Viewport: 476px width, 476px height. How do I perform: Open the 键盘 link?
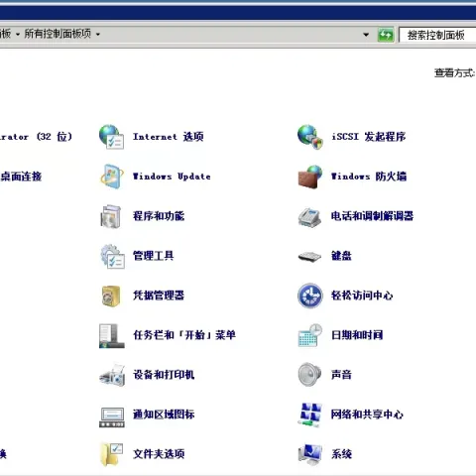point(341,256)
